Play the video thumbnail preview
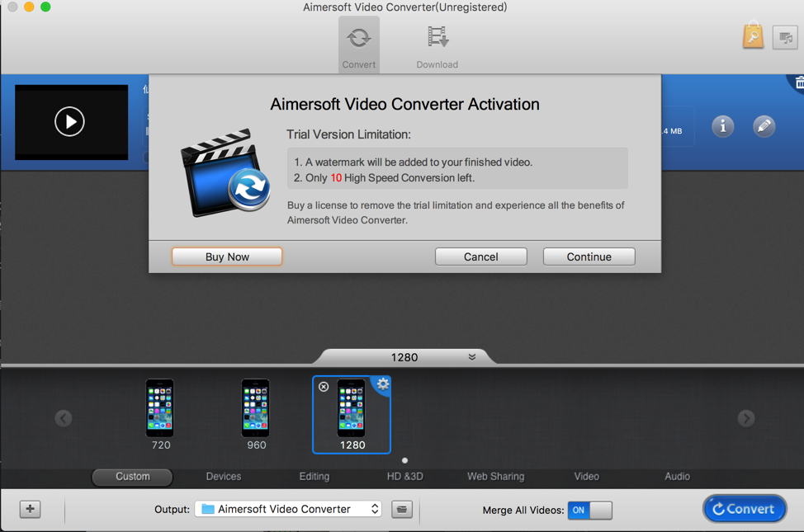The width and height of the screenshot is (804, 532). point(69,121)
